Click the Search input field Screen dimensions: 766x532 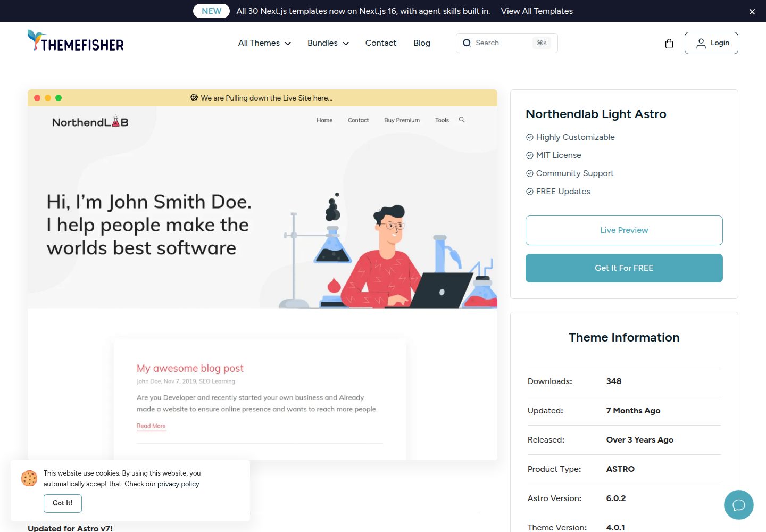pos(506,43)
